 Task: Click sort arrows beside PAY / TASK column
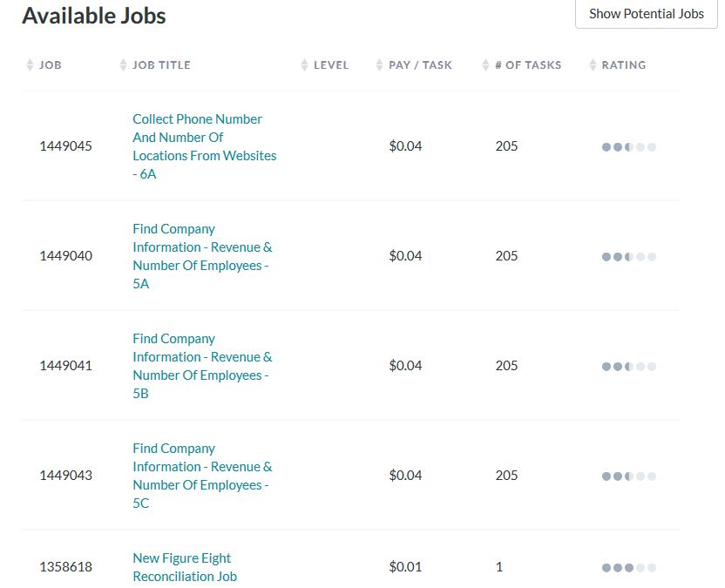click(379, 65)
